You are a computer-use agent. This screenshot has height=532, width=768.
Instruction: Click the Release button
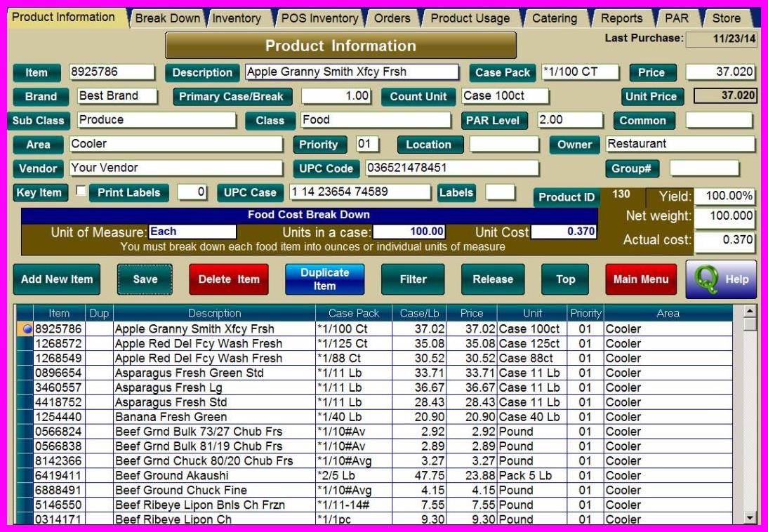point(494,279)
